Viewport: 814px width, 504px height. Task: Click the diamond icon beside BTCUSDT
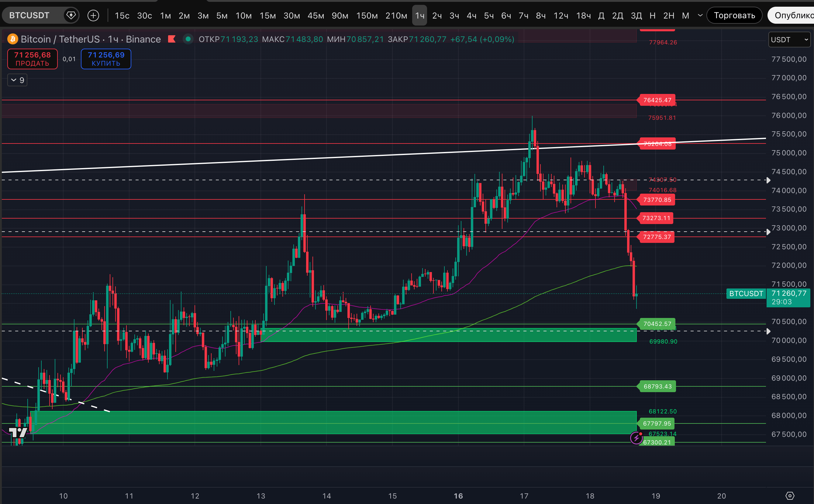pos(71,15)
